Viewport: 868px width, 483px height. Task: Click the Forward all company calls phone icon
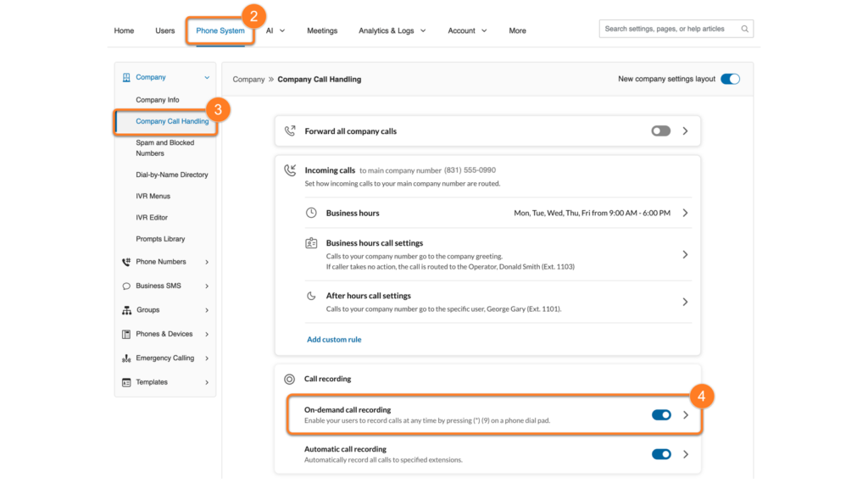click(290, 131)
